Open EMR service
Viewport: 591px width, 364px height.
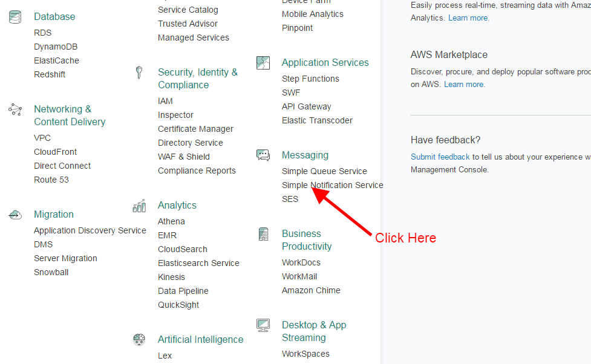[168, 235]
